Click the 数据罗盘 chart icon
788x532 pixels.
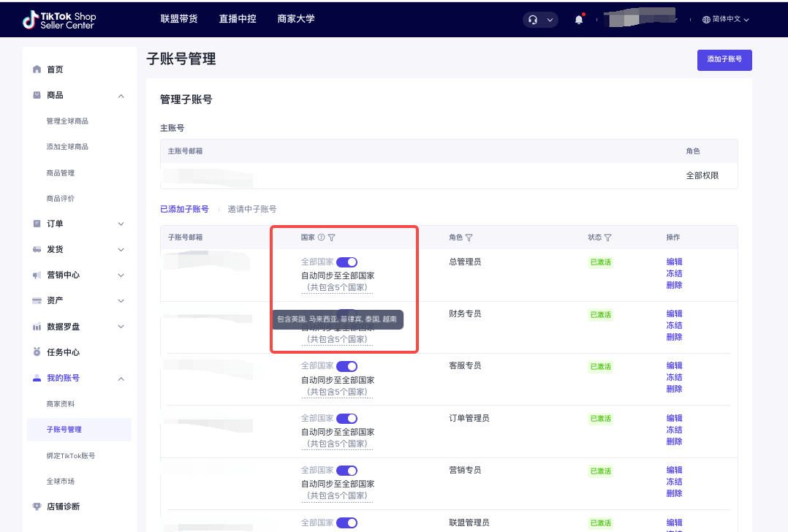37,327
